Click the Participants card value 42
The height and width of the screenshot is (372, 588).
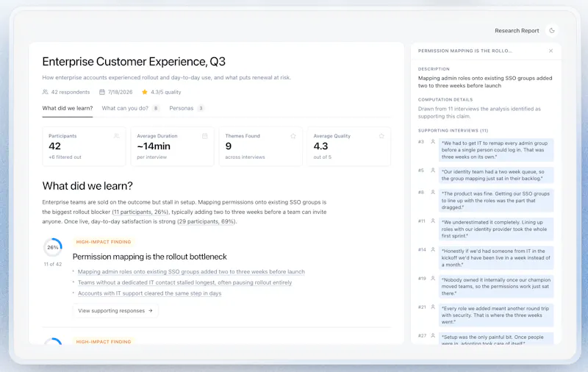[x=54, y=146]
